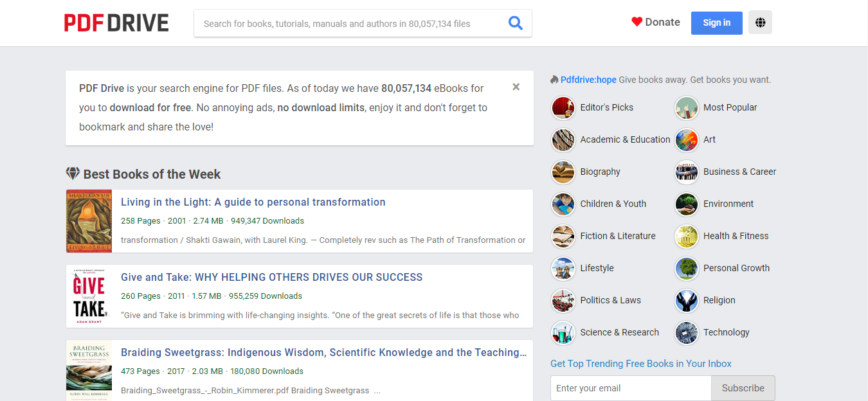
Task: Open Braiding Sweetgrass book title
Action: (x=324, y=353)
